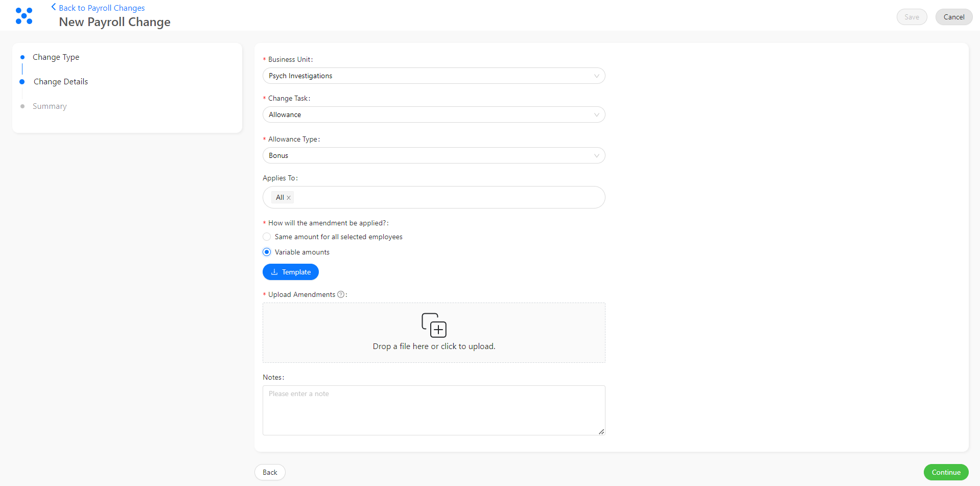Remove the All tag with x icon
The height and width of the screenshot is (486, 980).
tap(289, 198)
